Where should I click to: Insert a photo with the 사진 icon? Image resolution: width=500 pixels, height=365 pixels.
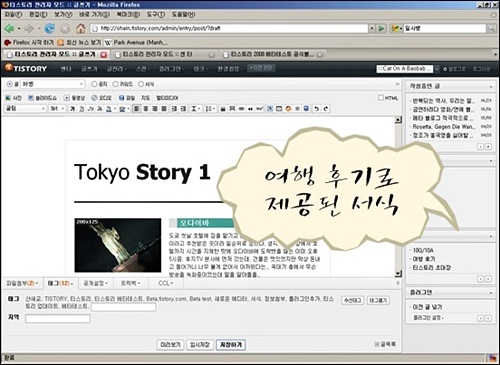point(13,98)
